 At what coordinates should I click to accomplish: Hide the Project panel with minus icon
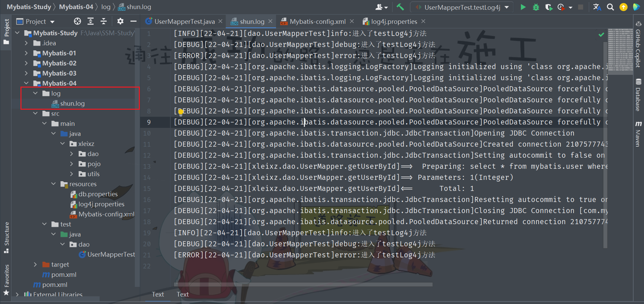133,21
